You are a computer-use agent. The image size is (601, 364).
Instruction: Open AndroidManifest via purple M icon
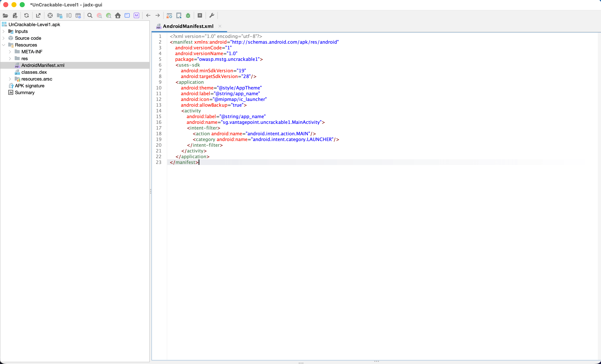136,16
